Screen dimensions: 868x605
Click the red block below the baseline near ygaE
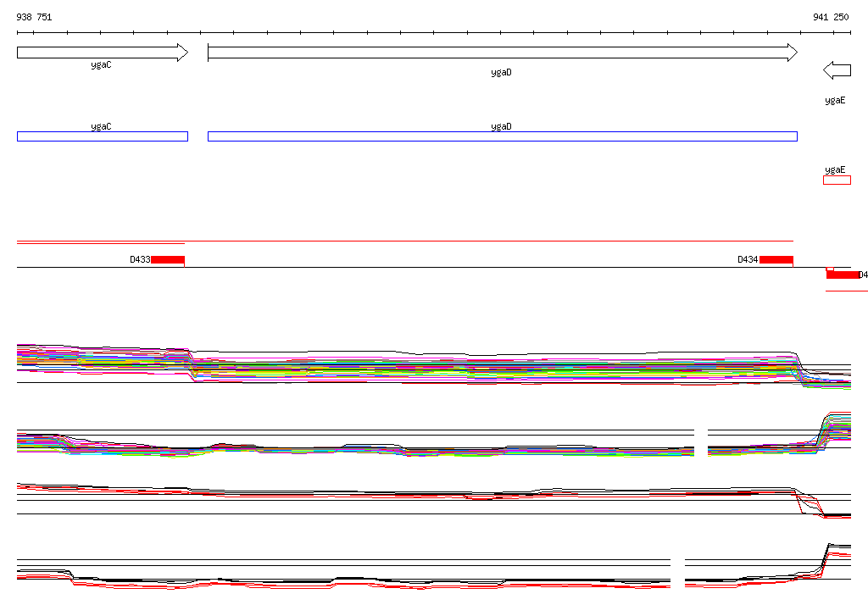click(x=843, y=275)
